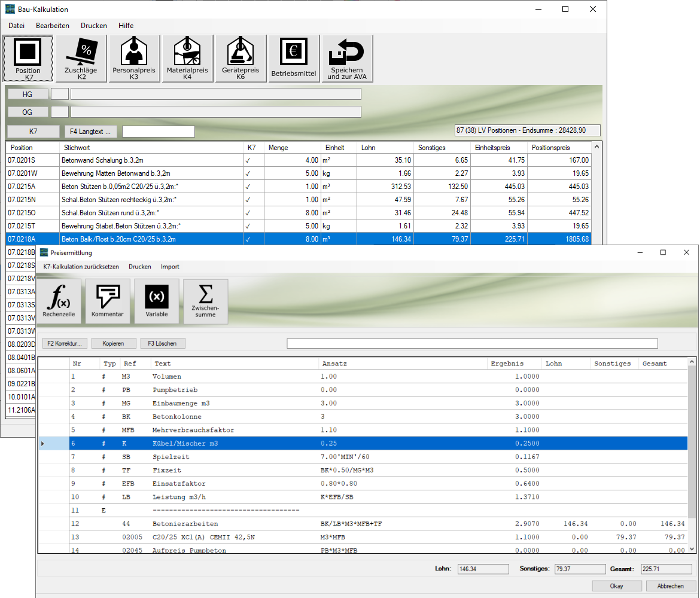The width and height of the screenshot is (700, 598).
Task: Click the Kopieren button
Action: [114, 344]
